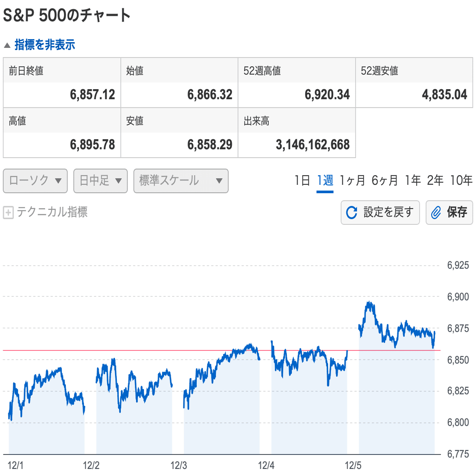Viewport: 476px width, 476px height.
Task: Click the plus icon beside テクニカル指標
Action: coord(8,213)
